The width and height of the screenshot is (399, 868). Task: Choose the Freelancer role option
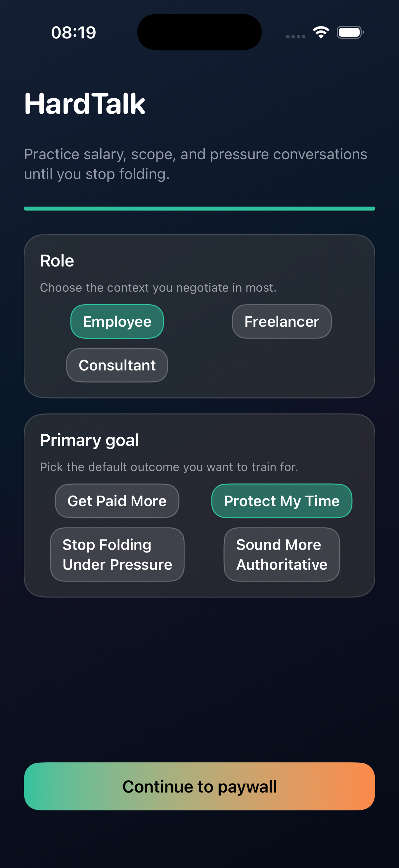click(282, 321)
